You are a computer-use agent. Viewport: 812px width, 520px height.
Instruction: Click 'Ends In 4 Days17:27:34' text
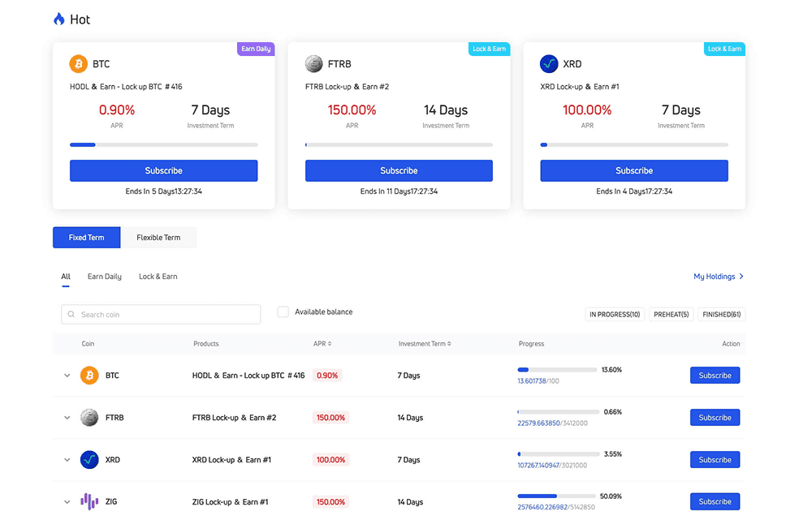click(x=634, y=191)
